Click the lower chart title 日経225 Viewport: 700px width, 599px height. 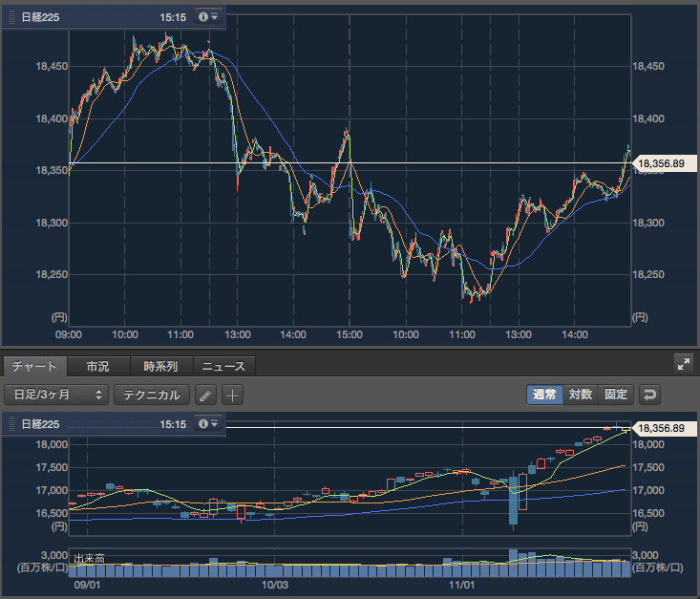coord(40,424)
